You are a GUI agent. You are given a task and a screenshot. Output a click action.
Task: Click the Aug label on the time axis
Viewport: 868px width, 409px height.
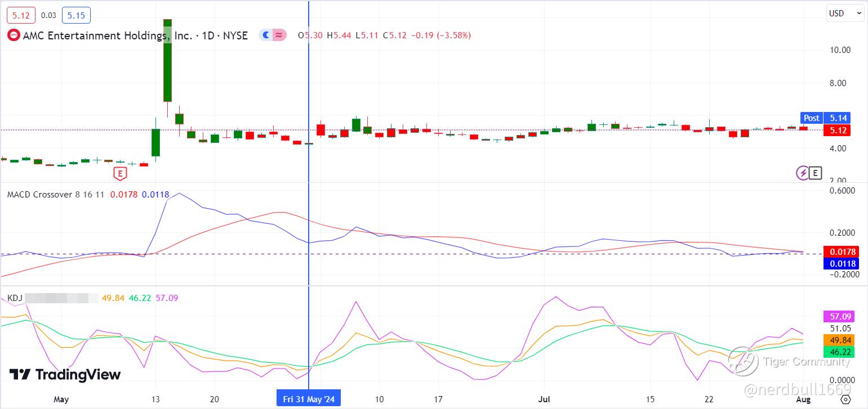[x=804, y=399]
